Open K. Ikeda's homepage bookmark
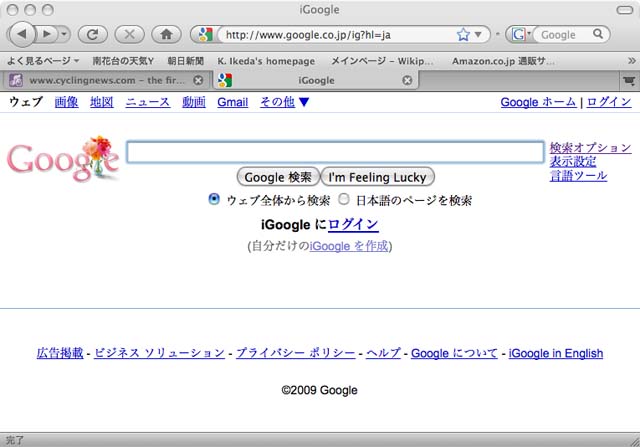The width and height of the screenshot is (640, 447). tap(266, 61)
